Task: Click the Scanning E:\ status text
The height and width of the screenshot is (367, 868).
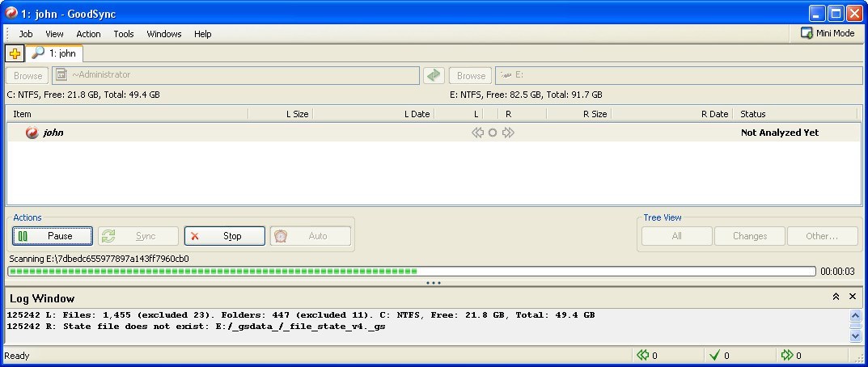Action: pyautogui.click(x=99, y=259)
